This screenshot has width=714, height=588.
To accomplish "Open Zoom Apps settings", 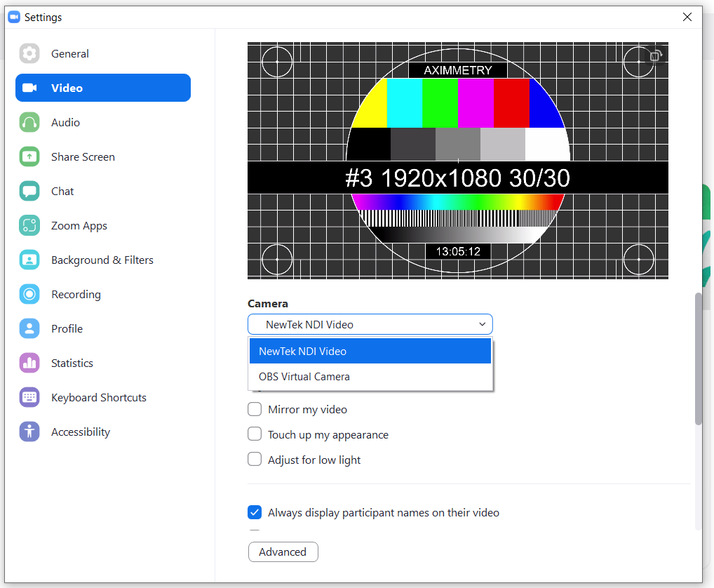I will click(103, 225).
